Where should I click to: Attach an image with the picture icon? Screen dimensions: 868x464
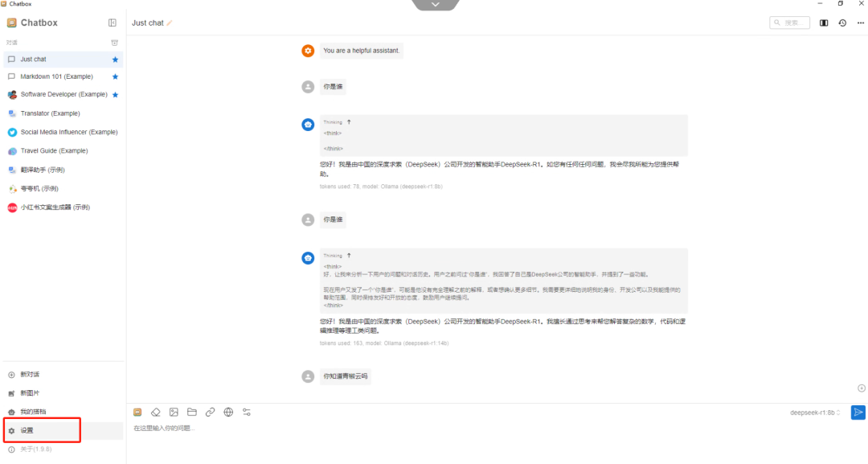coord(174,412)
